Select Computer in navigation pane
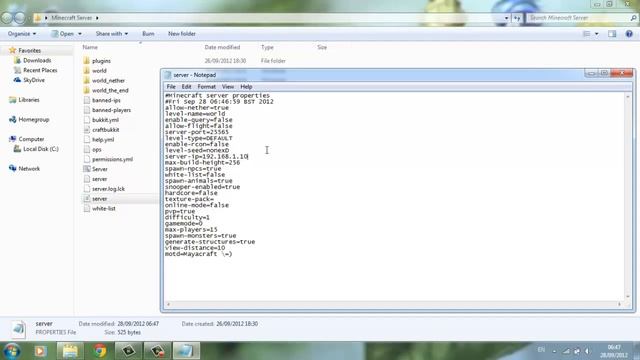640x360 pixels. (31, 139)
